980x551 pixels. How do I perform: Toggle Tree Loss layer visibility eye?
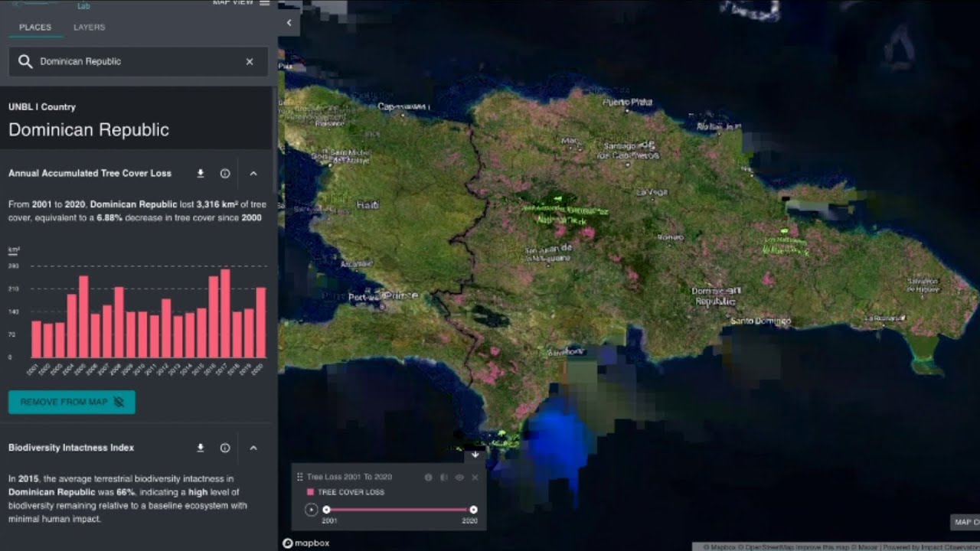(x=459, y=477)
